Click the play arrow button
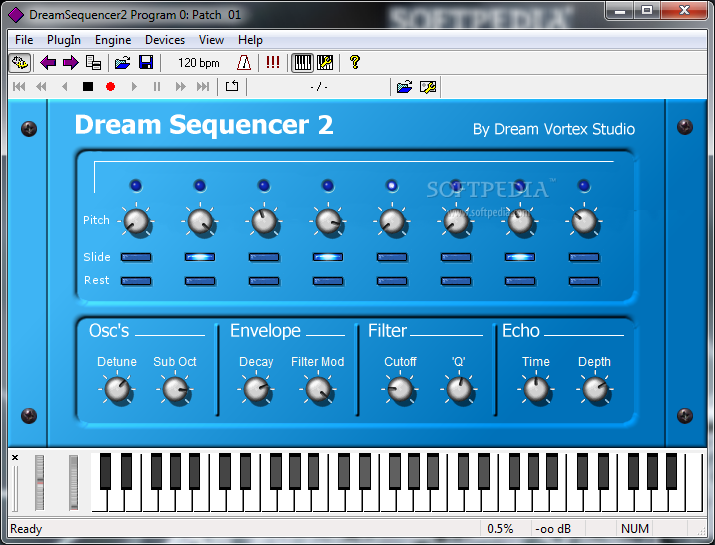715x545 pixels. pos(134,87)
